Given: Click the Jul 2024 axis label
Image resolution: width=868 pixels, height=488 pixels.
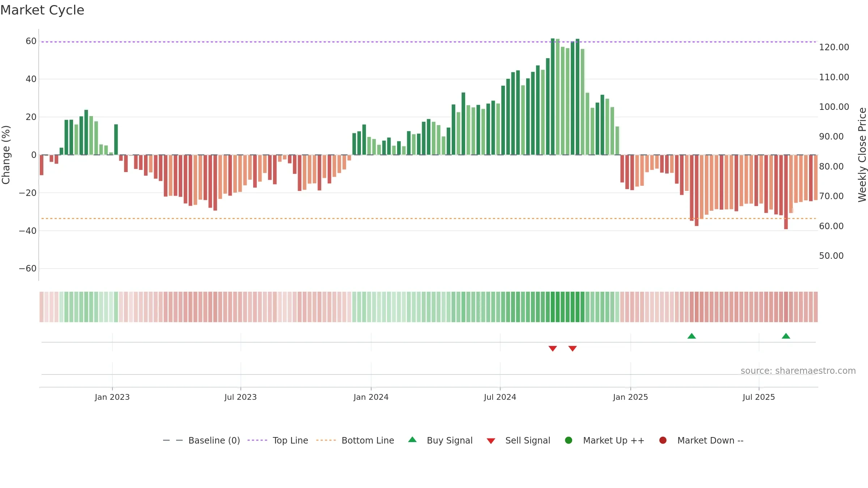Looking at the screenshot, I should point(500,397).
